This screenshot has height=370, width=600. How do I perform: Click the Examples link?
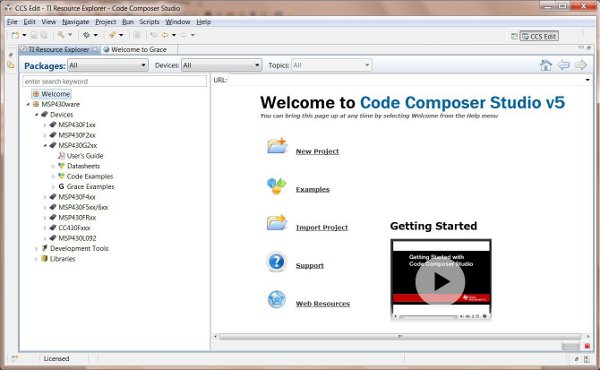312,189
